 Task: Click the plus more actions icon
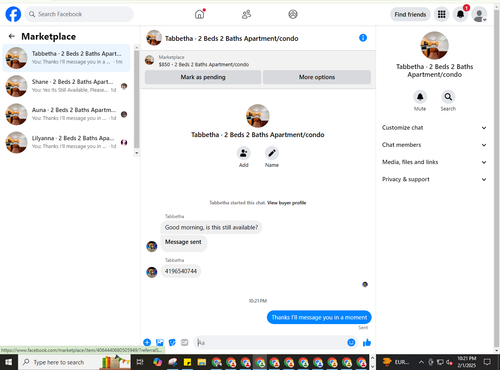pos(147,342)
